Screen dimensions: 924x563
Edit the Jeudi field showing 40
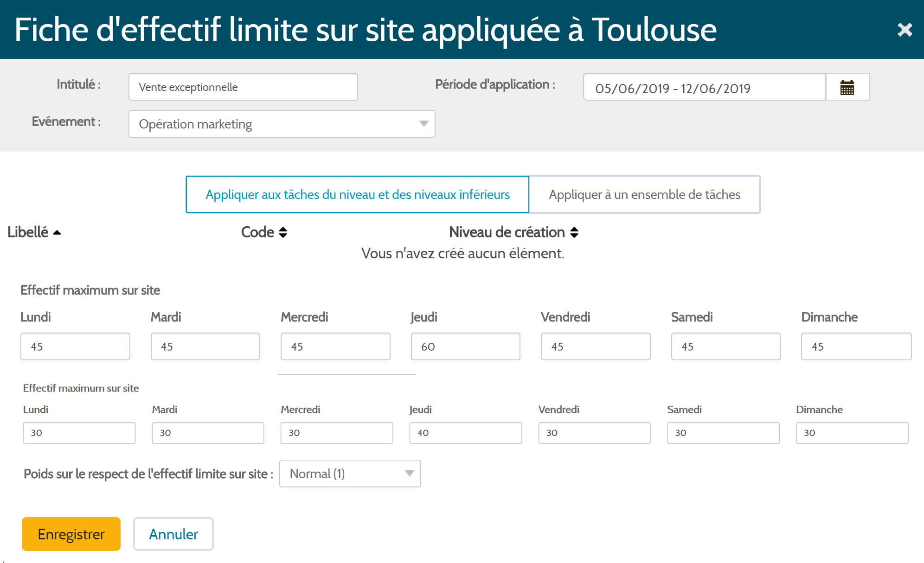click(466, 433)
